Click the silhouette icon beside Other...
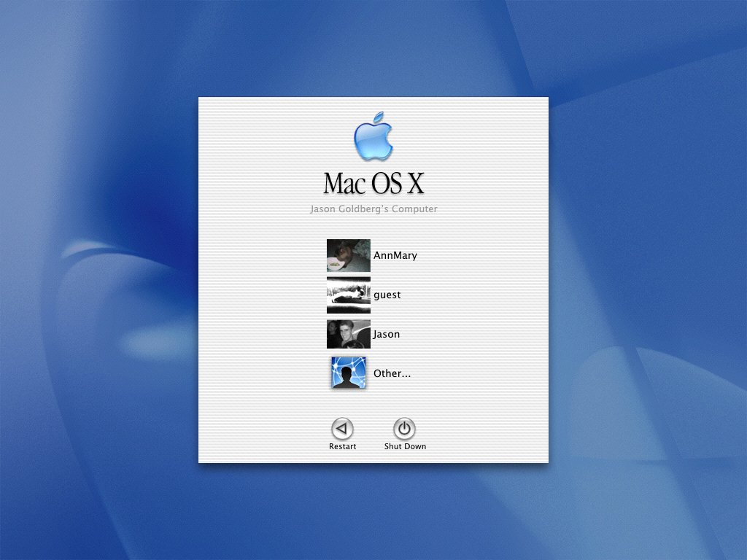The width and height of the screenshot is (747, 560). point(348,373)
